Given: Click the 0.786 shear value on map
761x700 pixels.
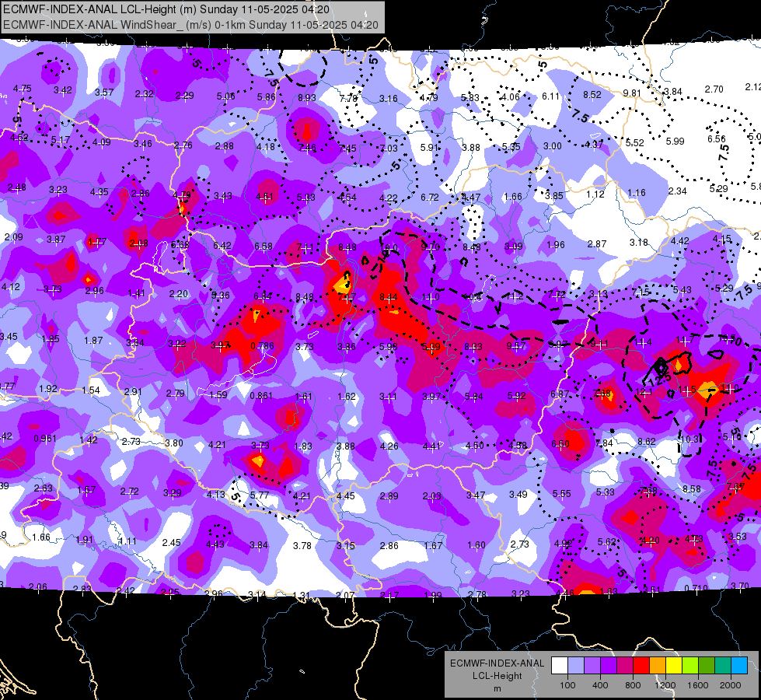Looking at the screenshot, I should pos(262,346).
